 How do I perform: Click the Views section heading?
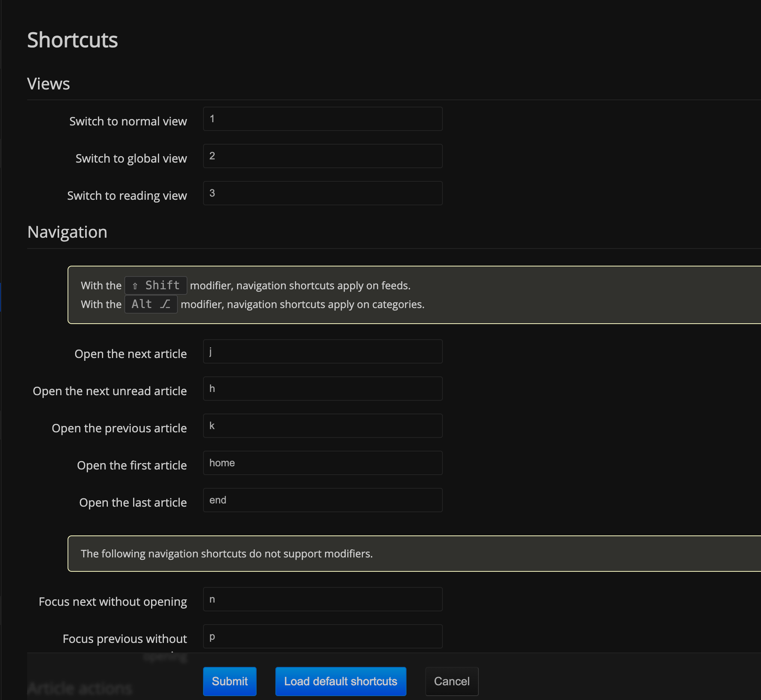(48, 84)
